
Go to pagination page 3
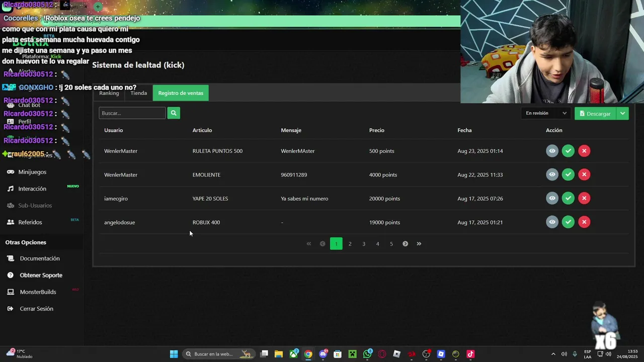[364, 244]
